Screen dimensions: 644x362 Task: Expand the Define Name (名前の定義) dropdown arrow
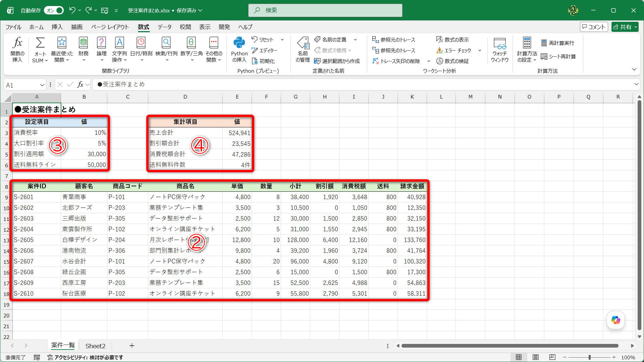[x=355, y=40]
